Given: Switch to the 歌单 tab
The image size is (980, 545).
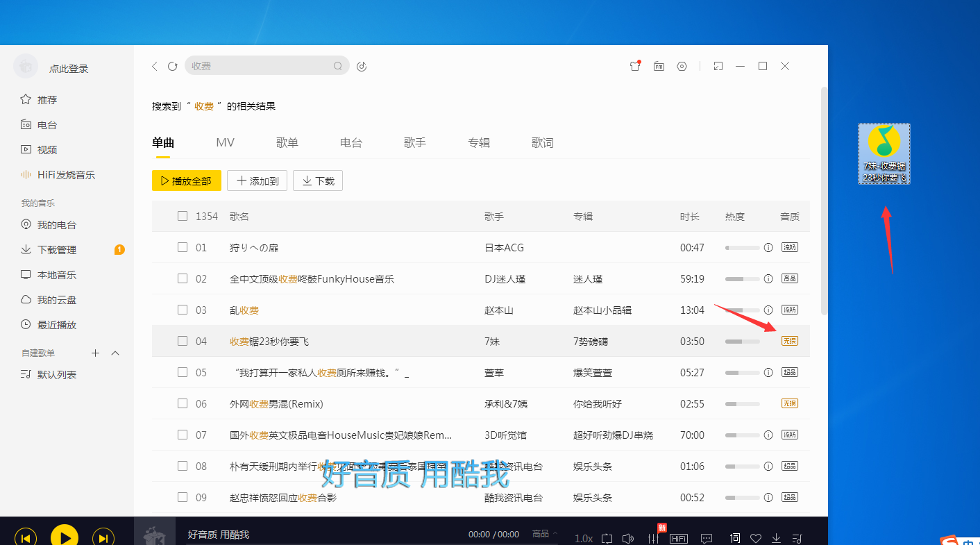Looking at the screenshot, I should 287,142.
